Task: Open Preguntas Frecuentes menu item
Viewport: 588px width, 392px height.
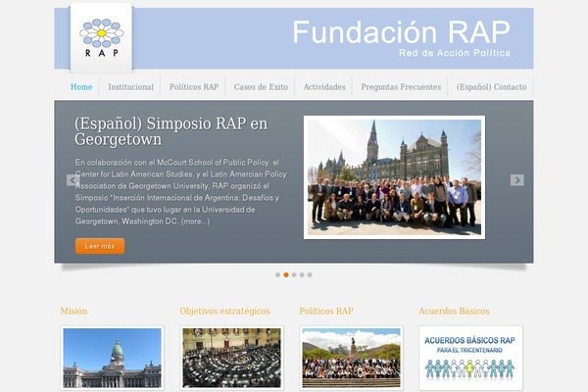Action: point(401,87)
